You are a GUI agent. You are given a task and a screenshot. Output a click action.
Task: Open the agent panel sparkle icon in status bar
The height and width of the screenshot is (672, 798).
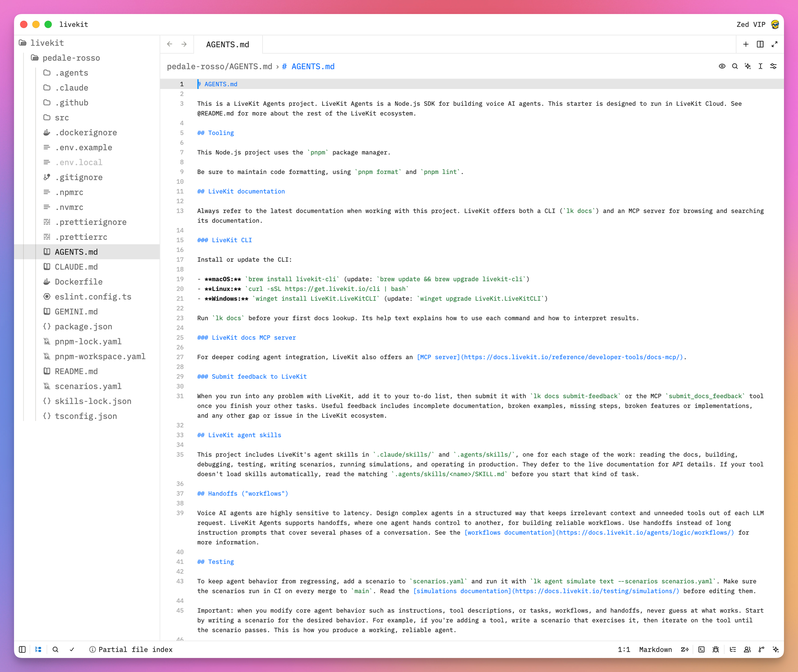coord(776,649)
